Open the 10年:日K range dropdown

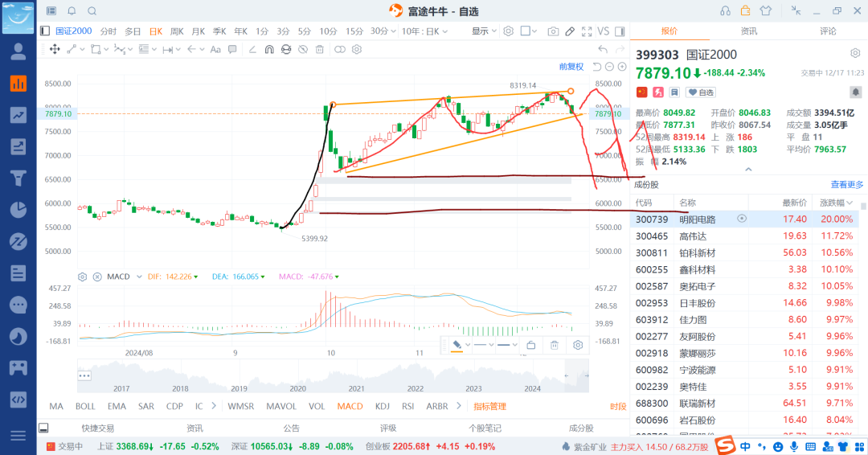pos(424,31)
